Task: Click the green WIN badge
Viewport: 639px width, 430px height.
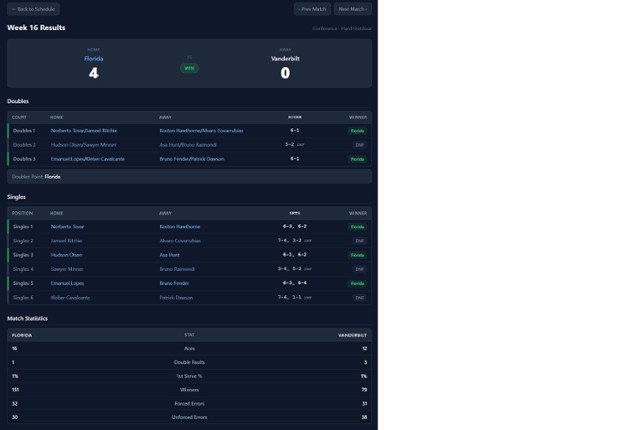Action: tap(189, 68)
